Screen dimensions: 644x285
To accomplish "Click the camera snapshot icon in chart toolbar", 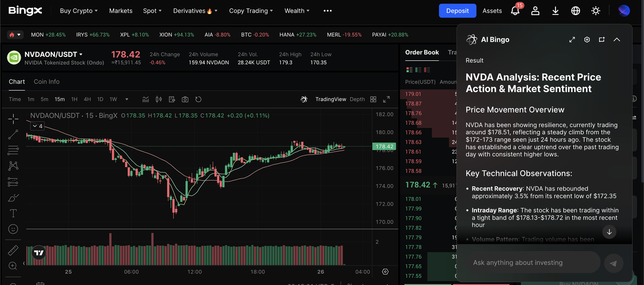I will click(x=185, y=99).
